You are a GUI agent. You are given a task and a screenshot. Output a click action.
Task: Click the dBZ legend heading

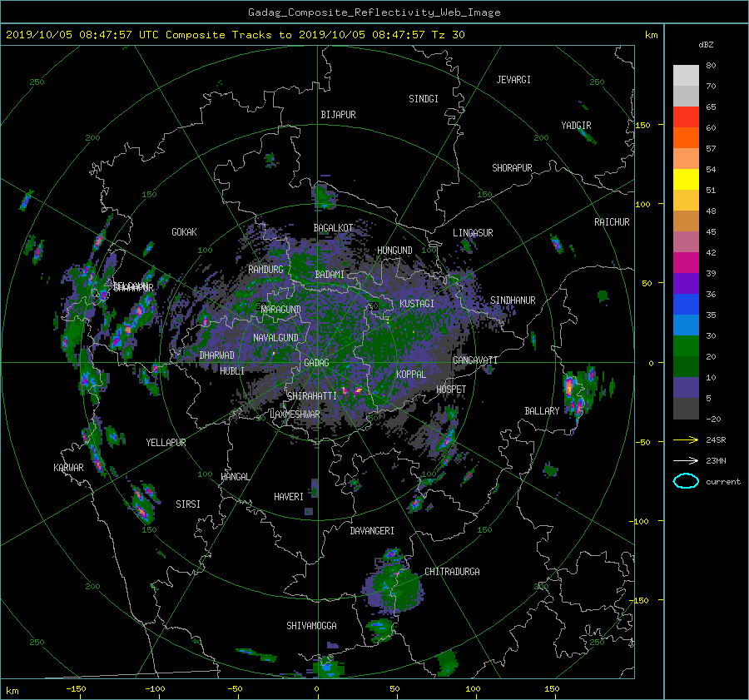click(x=706, y=45)
